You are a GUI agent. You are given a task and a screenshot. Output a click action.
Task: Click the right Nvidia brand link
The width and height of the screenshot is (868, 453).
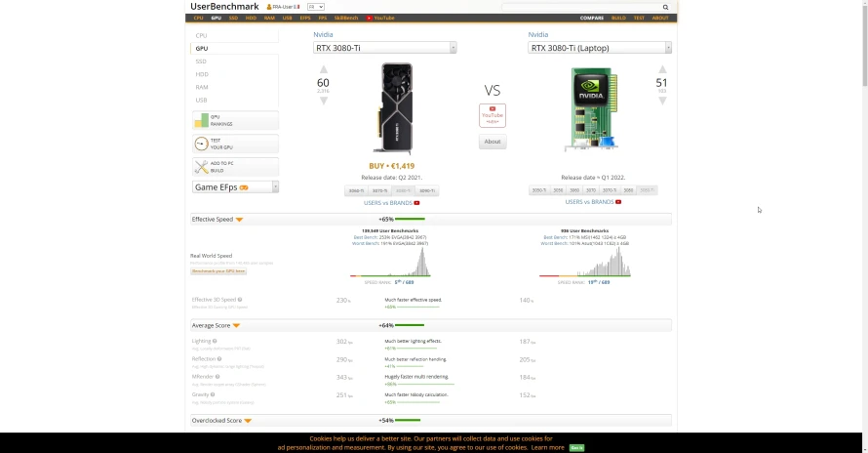[x=537, y=34]
